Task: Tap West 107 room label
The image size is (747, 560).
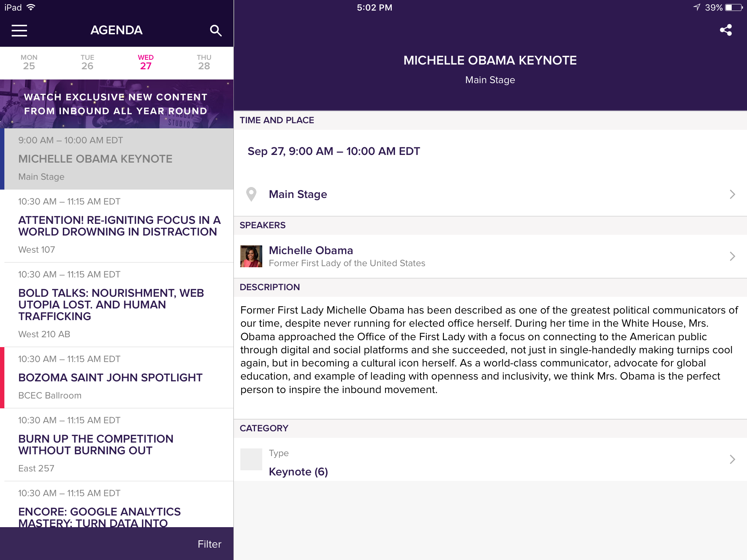Action: [x=36, y=250]
